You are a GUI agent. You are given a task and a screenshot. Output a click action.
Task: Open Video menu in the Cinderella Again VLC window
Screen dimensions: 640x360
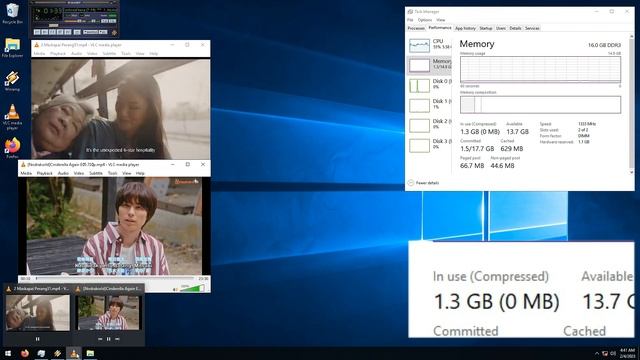79,173
